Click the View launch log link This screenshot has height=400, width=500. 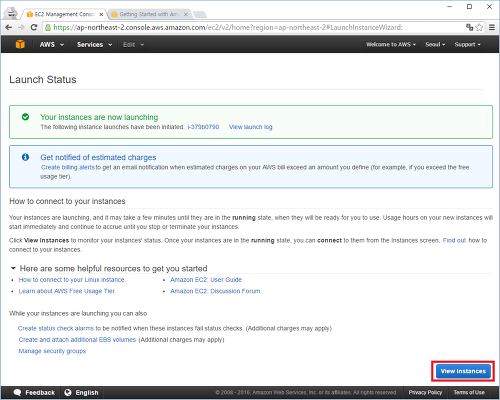coord(251,127)
